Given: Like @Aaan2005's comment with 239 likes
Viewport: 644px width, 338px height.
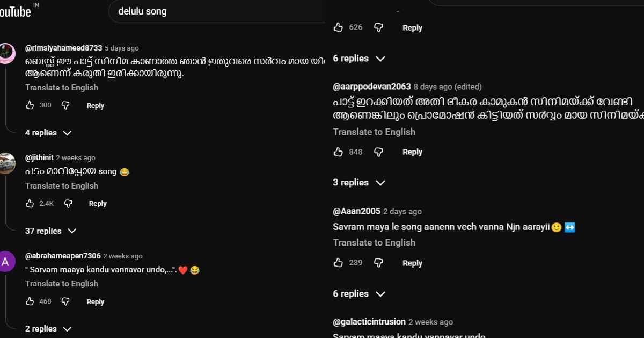Looking at the screenshot, I should (338, 263).
